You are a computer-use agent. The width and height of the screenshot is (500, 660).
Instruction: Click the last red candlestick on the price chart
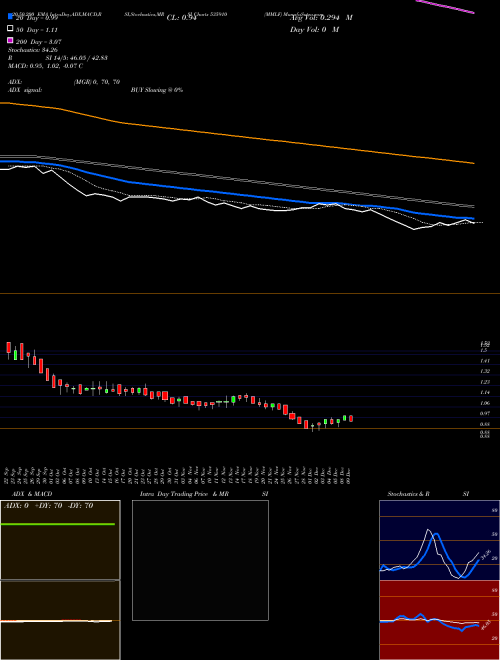coord(351,418)
